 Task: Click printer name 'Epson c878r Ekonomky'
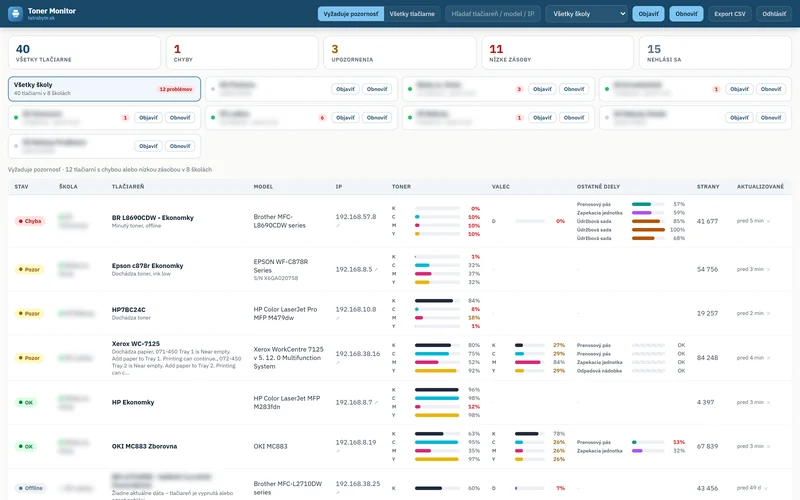tap(147, 266)
